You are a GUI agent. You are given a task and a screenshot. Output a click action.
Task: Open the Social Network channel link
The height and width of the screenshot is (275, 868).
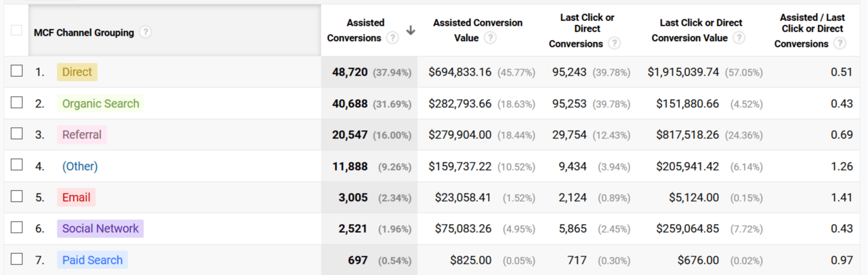coord(101,229)
